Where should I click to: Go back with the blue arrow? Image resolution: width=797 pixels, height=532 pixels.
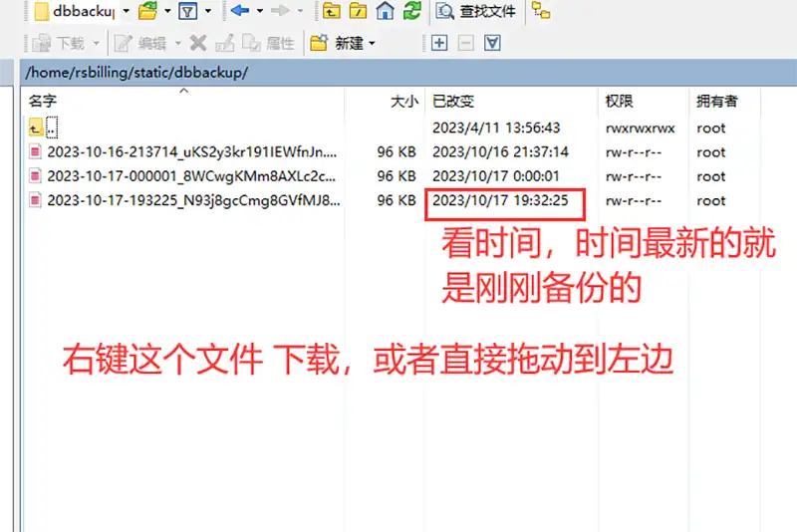[x=240, y=10]
